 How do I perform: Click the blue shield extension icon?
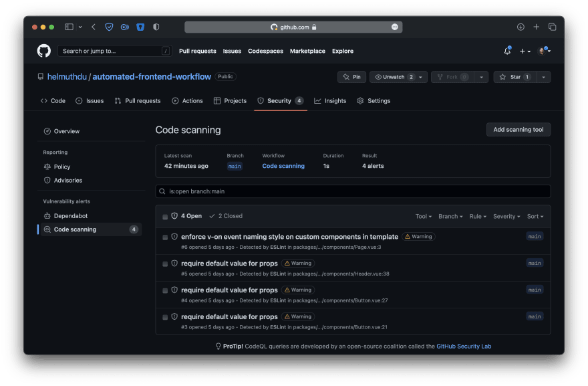pyautogui.click(x=109, y=27)
